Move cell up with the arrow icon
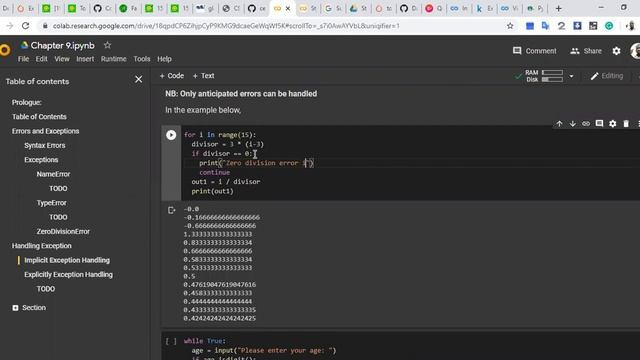 559,124
